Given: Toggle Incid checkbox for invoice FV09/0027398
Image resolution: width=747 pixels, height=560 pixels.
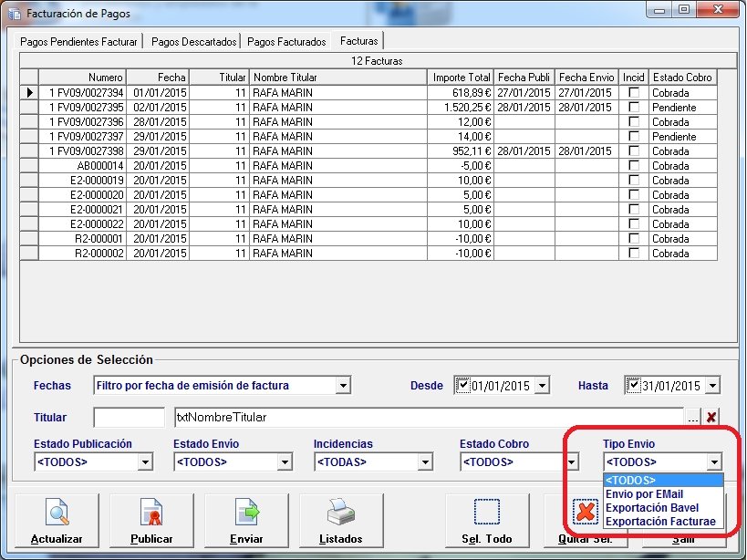Looking at the screenshot, I should point(634,151).
